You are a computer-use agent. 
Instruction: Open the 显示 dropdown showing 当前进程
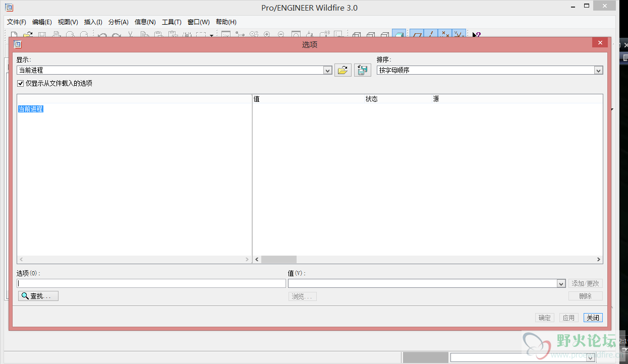(327, 70)
